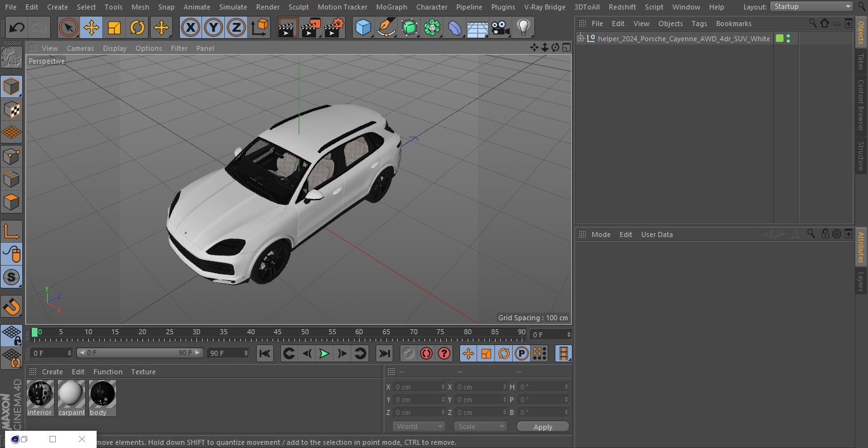Open the Layout Startup dropdown

812,6
